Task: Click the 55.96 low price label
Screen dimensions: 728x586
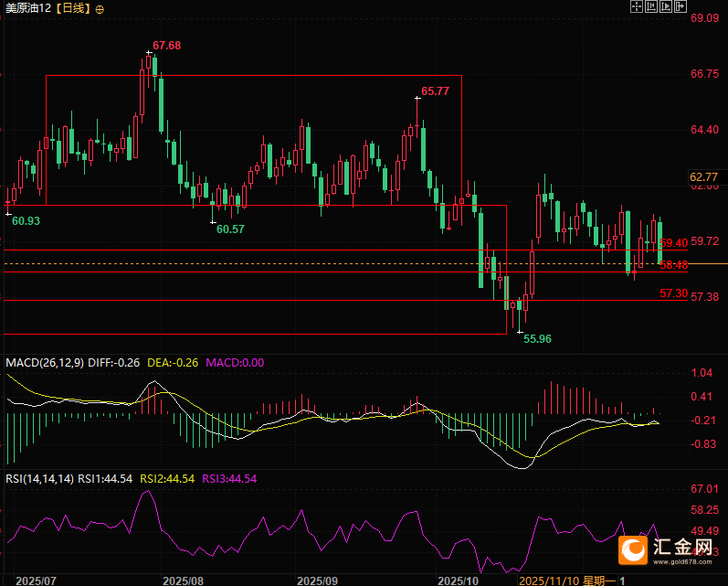Action: [x=536, y=338]
